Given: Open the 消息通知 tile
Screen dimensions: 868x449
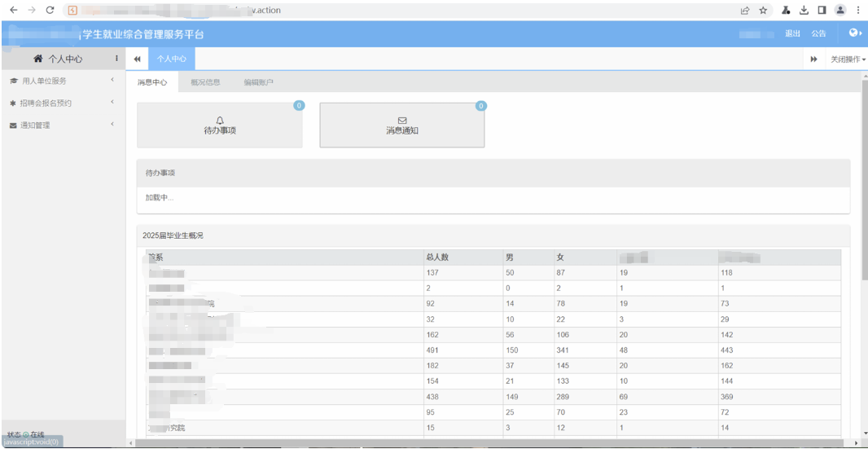Looking at the screenshot, I should click(x=402, y=125).
